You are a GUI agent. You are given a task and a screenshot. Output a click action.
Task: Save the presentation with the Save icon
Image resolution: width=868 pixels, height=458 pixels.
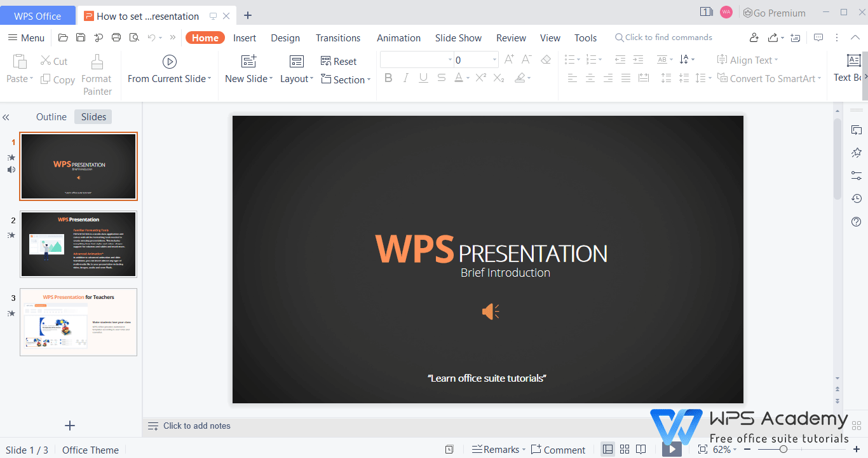click(x=81, y=38)
